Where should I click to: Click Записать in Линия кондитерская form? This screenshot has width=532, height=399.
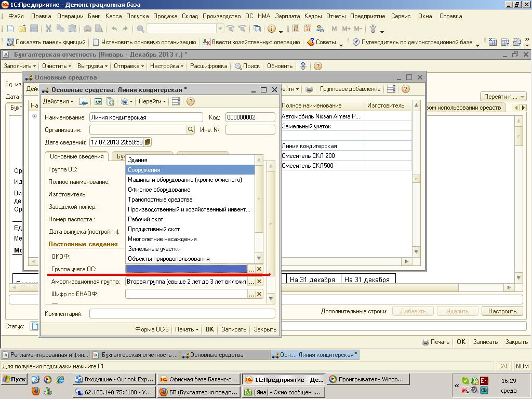[x=234, y=329]
